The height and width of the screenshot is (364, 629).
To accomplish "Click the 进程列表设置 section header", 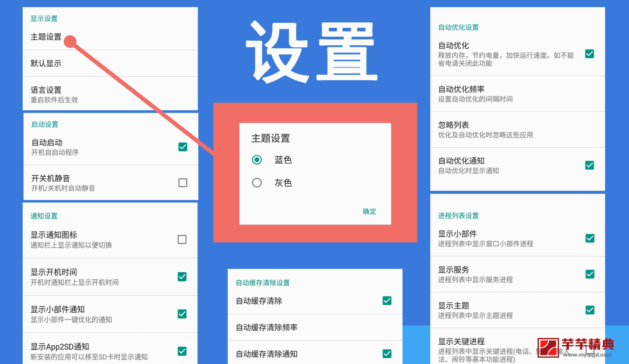I will [458, 216].
